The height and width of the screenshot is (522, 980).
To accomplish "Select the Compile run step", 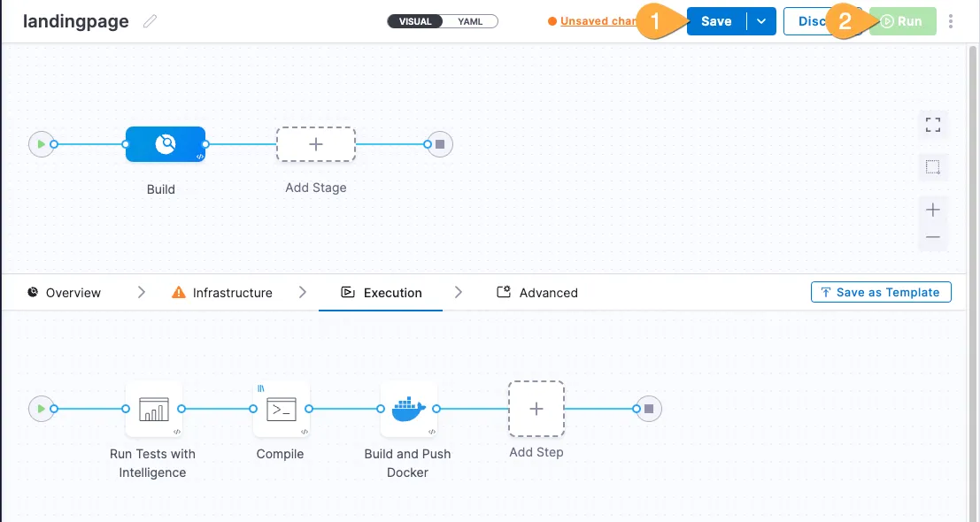I will 281,410.
